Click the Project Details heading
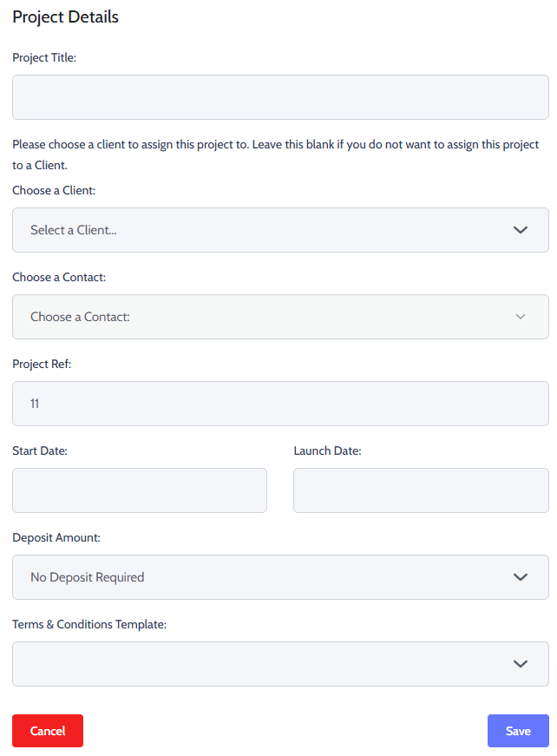The width and height of the screenshot is (557, 756). (x=66, y=16)
